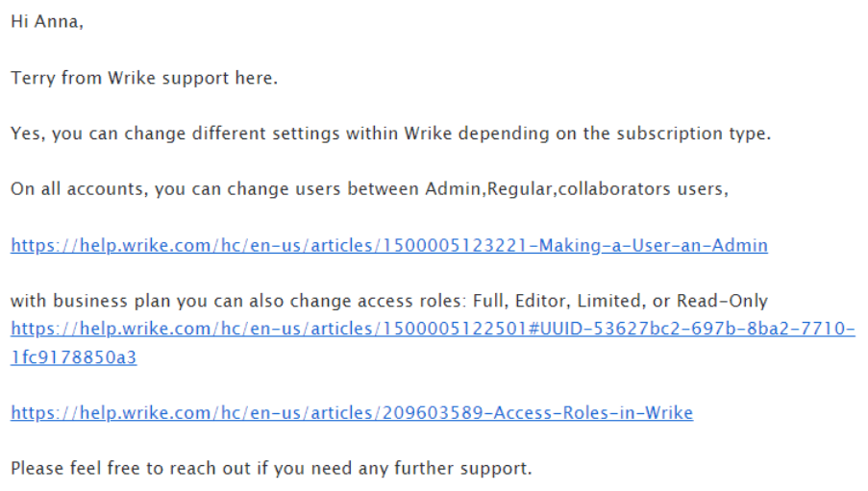Click the words "Yes, you can" starting third line
Viewport: 868px width, 491px height.
coord(64,134)
